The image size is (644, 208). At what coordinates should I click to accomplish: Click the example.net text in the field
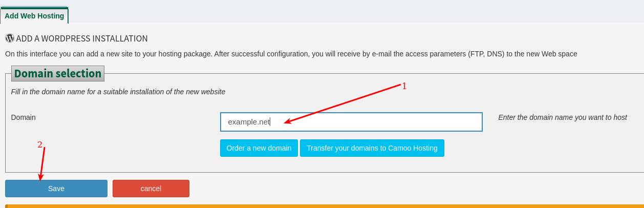point(249,122)
